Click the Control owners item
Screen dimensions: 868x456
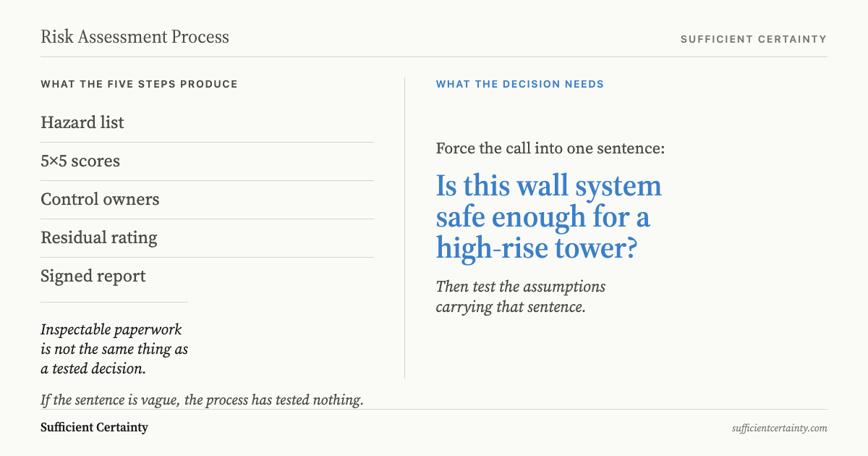[100, 199]
